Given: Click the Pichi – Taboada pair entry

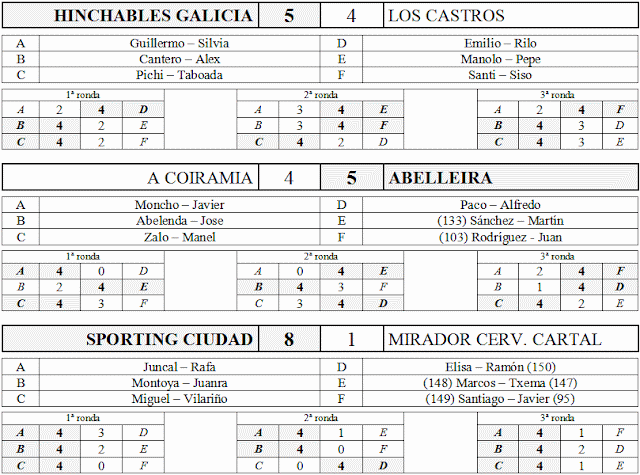Looking at the screenshot, I should tap(179, 75).
